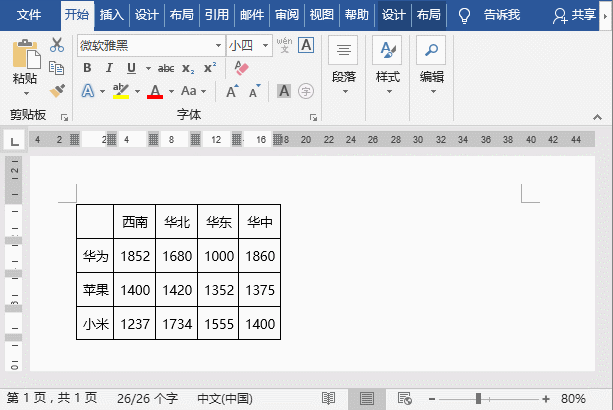Open the 文件 menu
The width and height of the screenshot is (613, 410).
pyautogui.click(x=29, y=15)
